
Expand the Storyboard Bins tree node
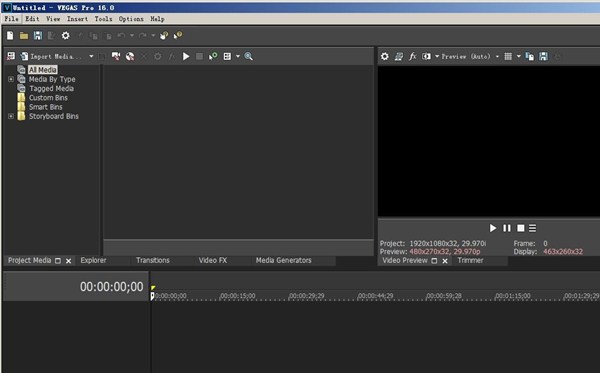tap(11, 116)
